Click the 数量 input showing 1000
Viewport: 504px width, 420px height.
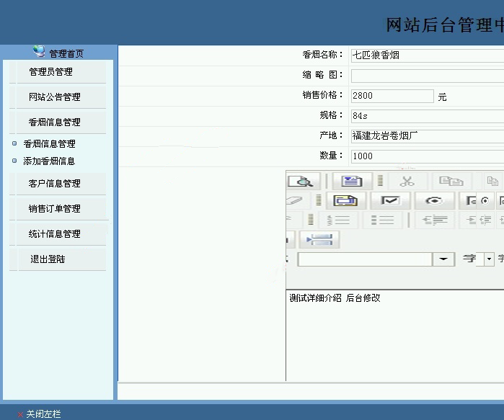(x=428, y=156)
